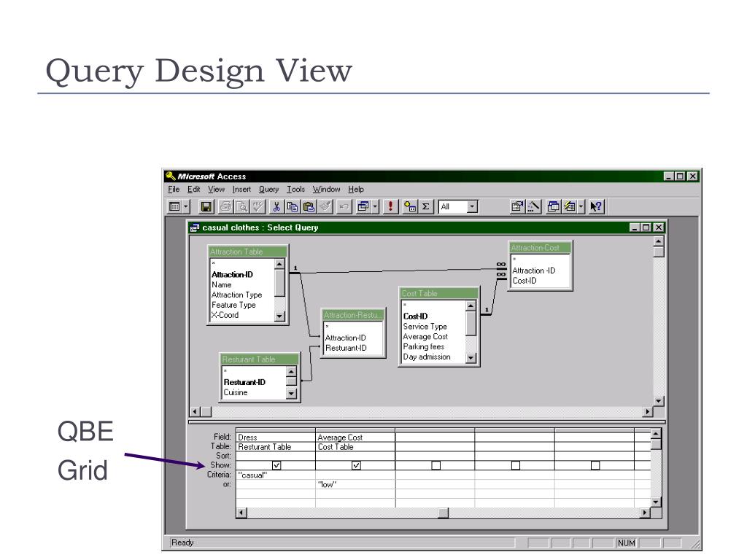Save the query with floppy disk icon
Viewport: 747px width, 560px height.
206,206
